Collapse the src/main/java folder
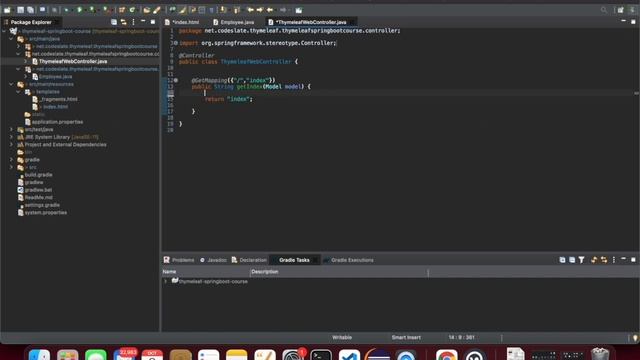The image size is (640, 360). [x=11, y=39]
